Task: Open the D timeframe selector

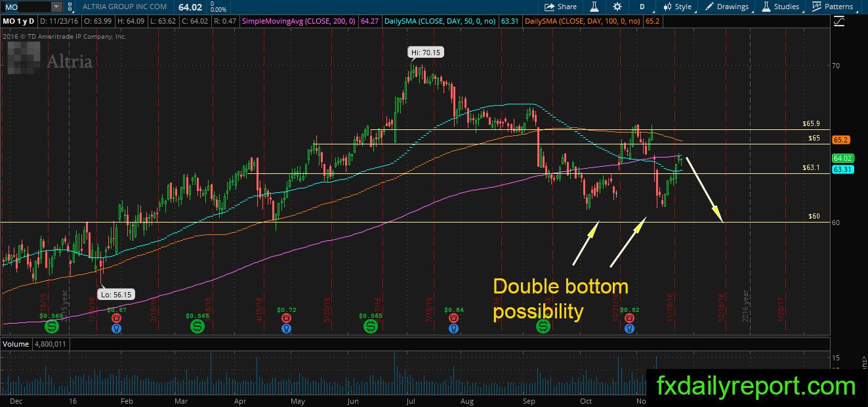Action: (642, 7)
